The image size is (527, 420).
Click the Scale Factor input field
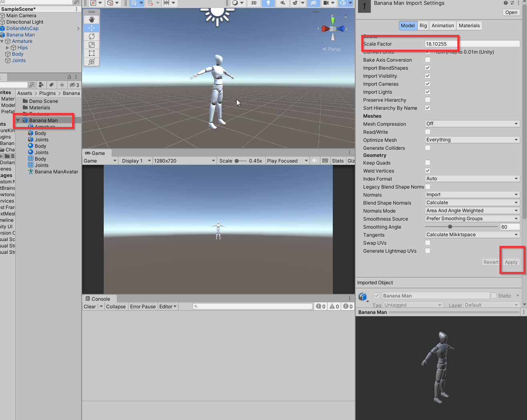pyautogui.click(x=472, y=44)
